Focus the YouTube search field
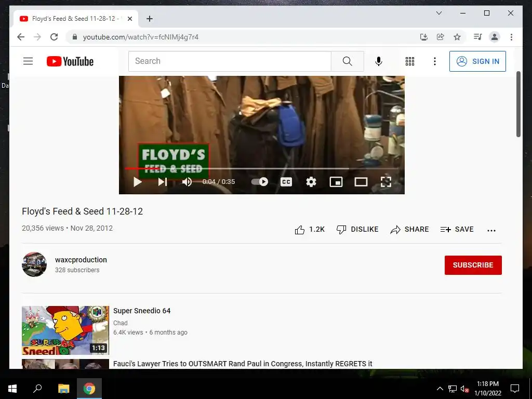532x399 pixels. (230, 61)
